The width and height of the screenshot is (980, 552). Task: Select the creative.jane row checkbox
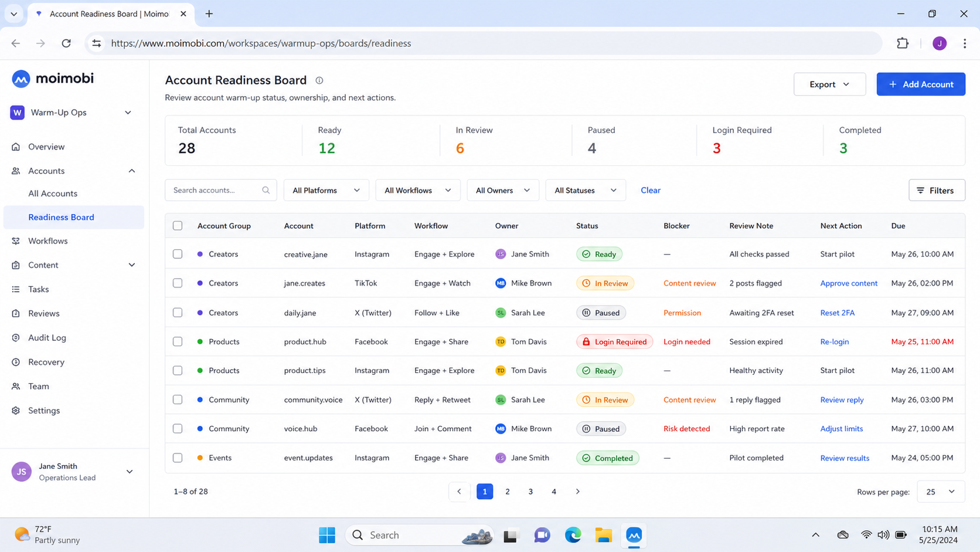(178, 254)
